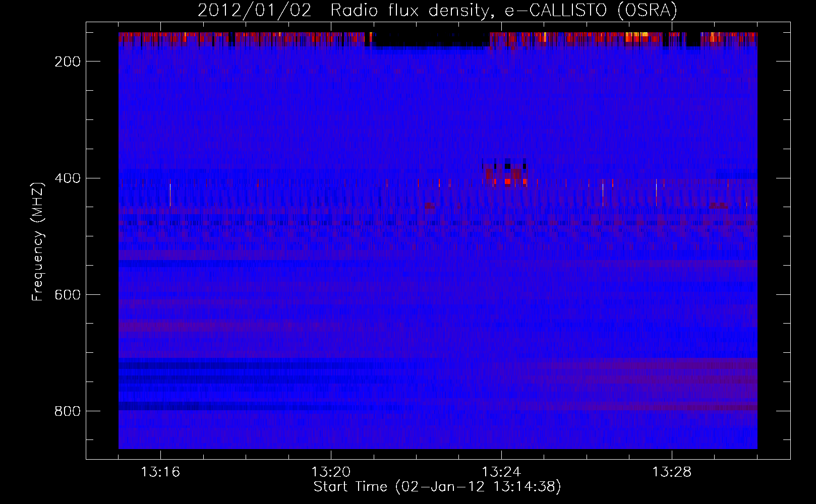Image resolution: width=816 pixels, height=504 pixels.
Task: Click the 800 frequency tick label
Action: pyautogui.click(x=68, y=411)
